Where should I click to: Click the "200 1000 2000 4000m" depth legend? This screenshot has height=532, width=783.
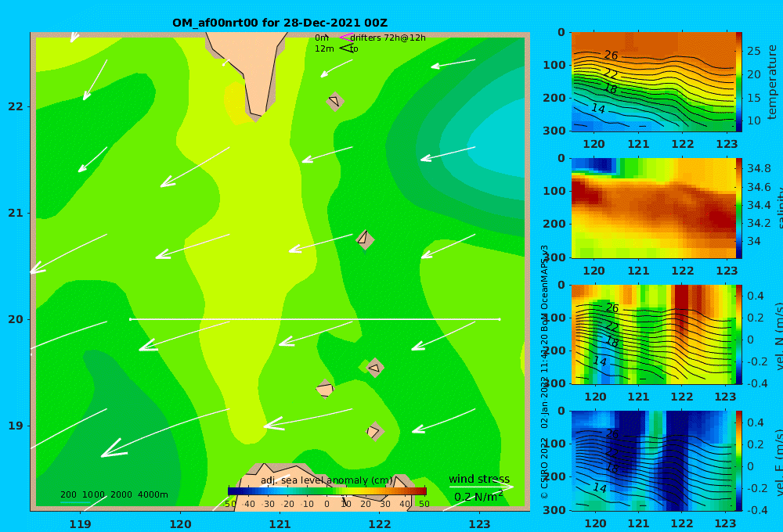[114, 494]
